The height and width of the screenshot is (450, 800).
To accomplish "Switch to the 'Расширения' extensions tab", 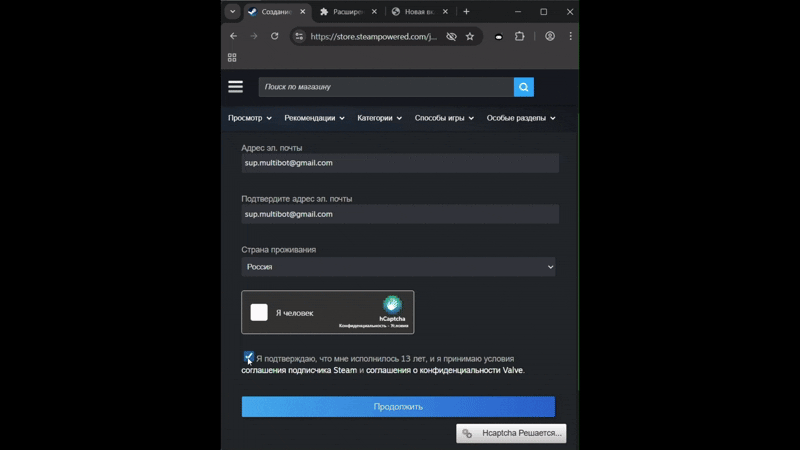I will 348,12.
